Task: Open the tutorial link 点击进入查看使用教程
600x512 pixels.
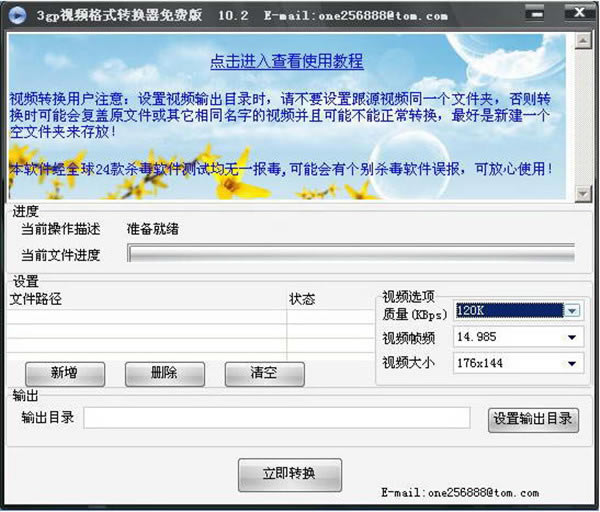Action: tap(287, 61)
